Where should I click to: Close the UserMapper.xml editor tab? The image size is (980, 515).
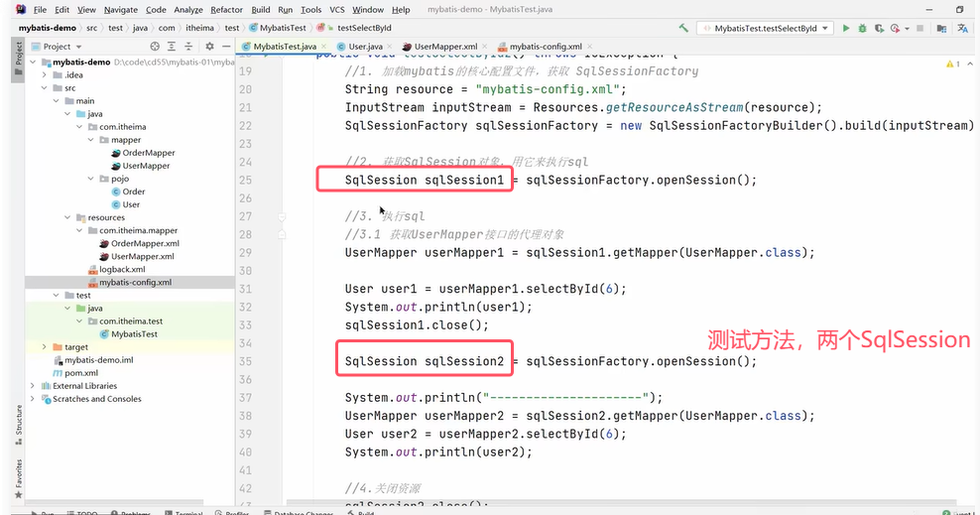pos(484,47)
